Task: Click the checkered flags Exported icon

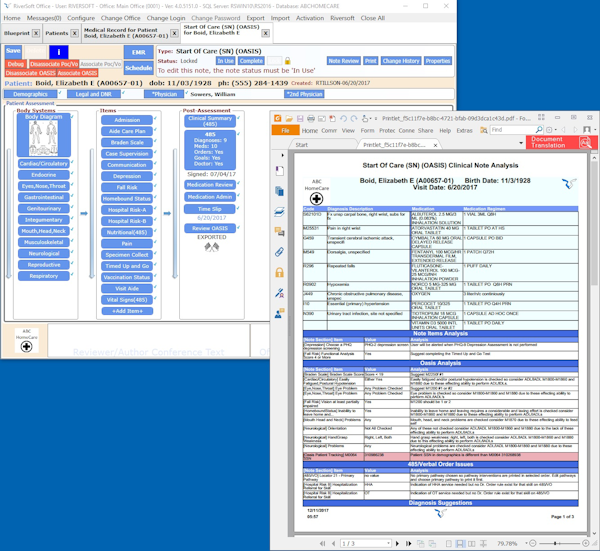Action: coord(212,248)
